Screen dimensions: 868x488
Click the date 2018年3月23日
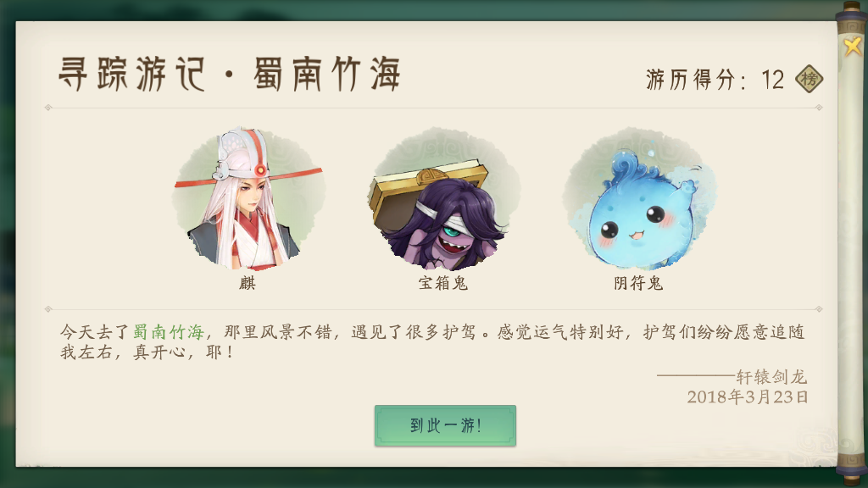point(748,396)
